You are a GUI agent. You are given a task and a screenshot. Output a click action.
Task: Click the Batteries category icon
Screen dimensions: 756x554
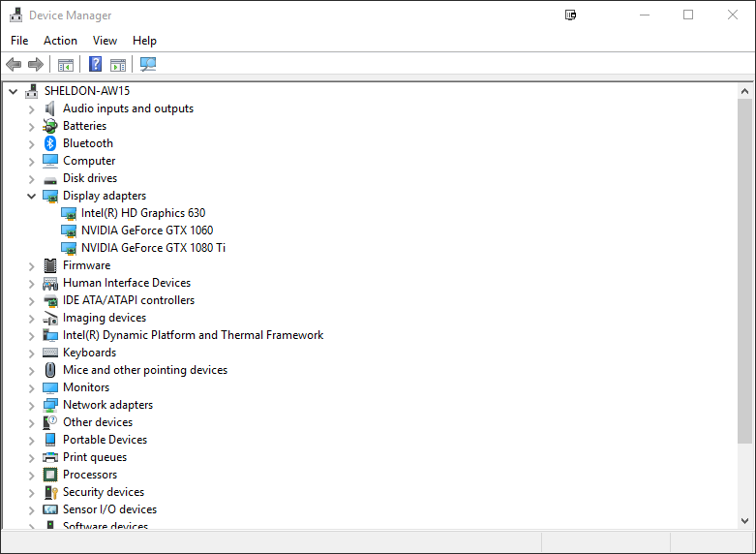50,126
